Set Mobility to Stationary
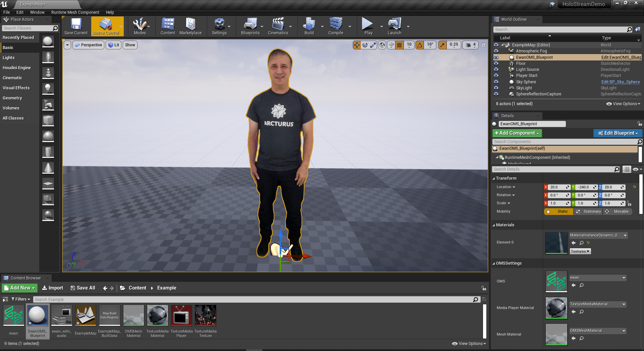The image size is (644, 351). pyautogui.click(x=589, y=212)
